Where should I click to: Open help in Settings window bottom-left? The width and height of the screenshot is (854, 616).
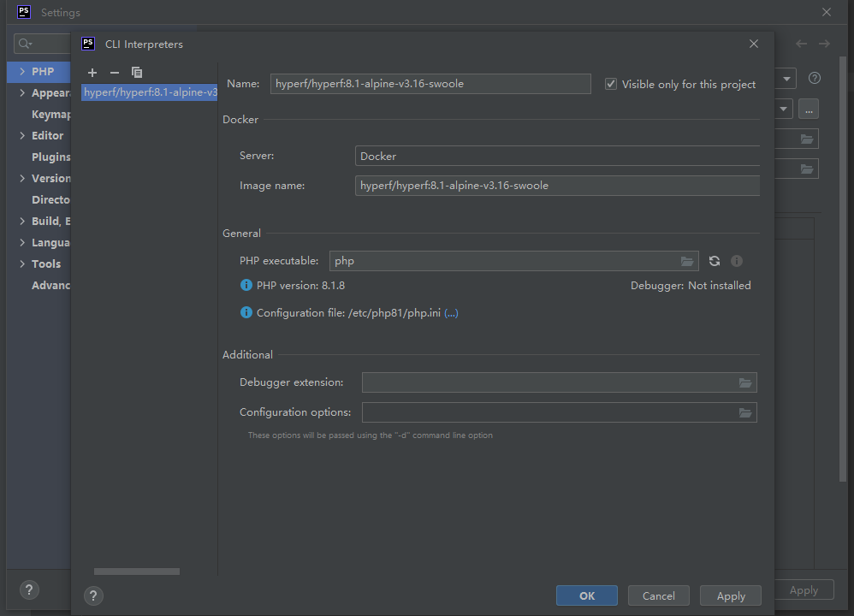pyautogui.click(x=29, y=589)
